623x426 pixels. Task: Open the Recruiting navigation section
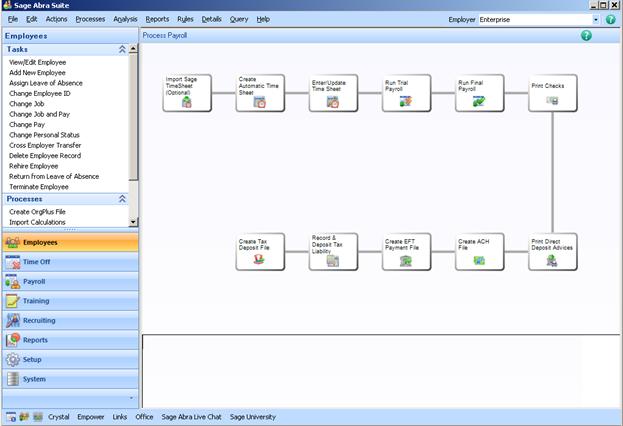pyautogui.click(x=39, y=320)
